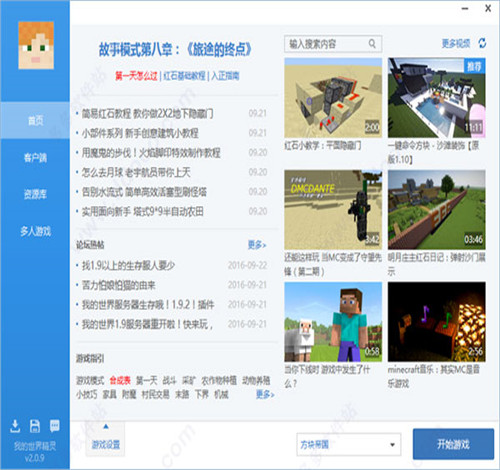Open the 方块帝国 version dropdown
500x470 pixels.
(349, 444)
